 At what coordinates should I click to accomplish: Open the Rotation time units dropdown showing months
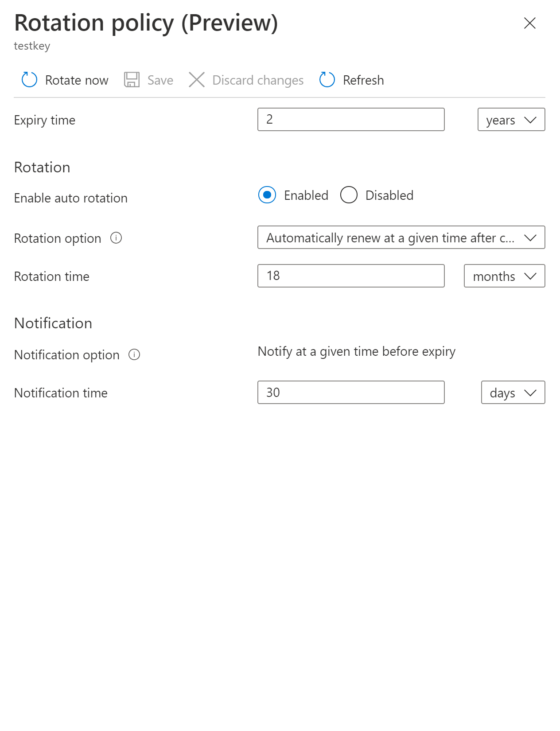point(504,276)
